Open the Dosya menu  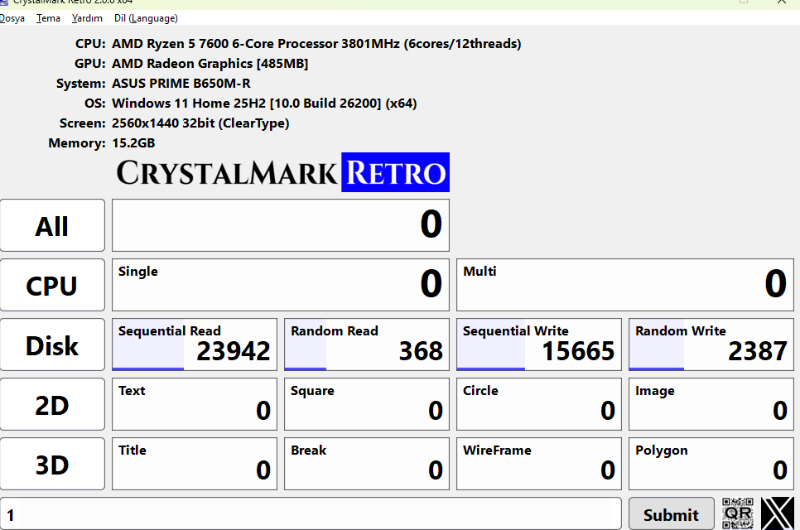(x=12, y=18)
